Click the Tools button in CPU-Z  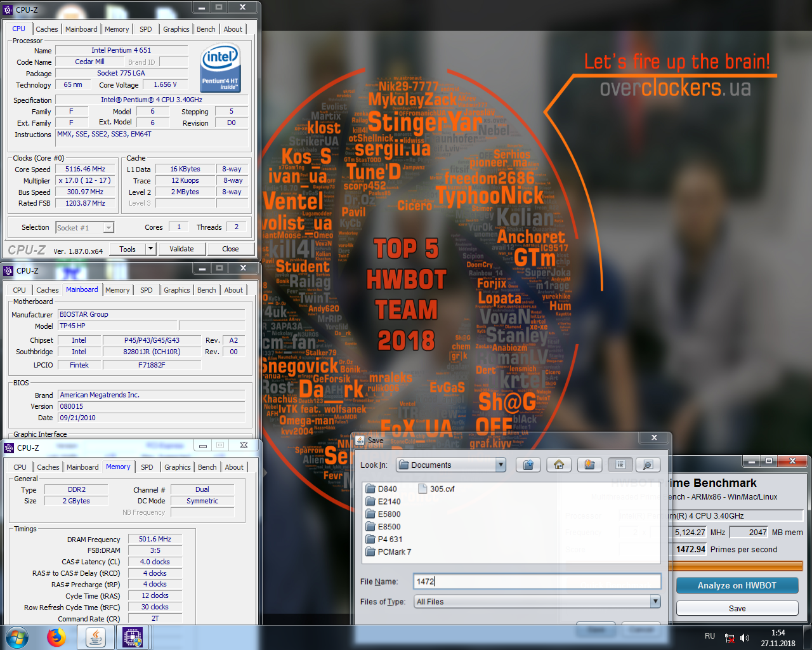pos(128,249)
